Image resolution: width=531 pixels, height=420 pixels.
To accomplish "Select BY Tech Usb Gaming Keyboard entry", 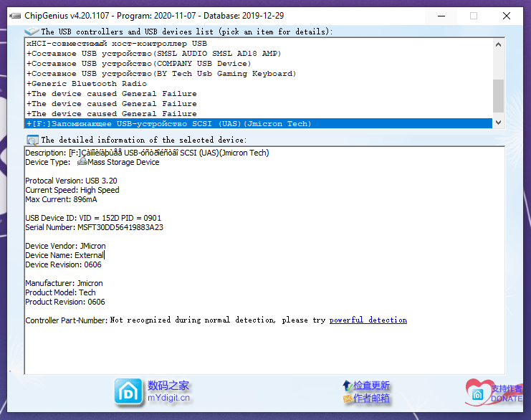I will [x=259, y=74].
